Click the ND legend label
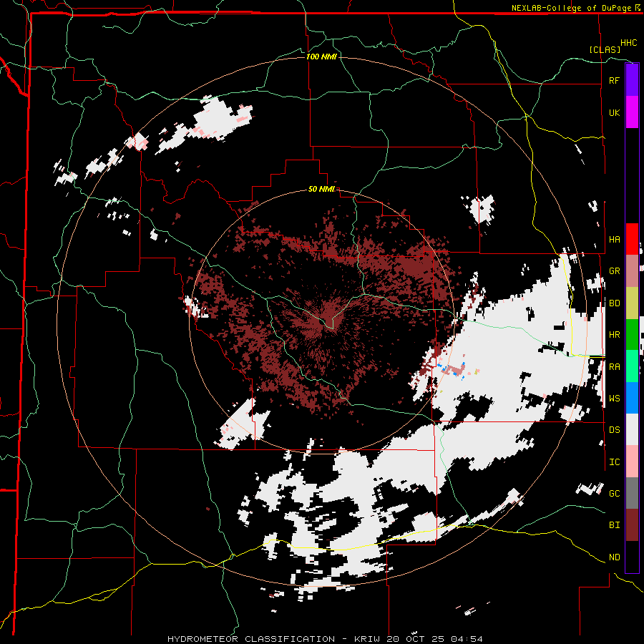This screenshot has width=644, height=644. (x=614, y=557)
